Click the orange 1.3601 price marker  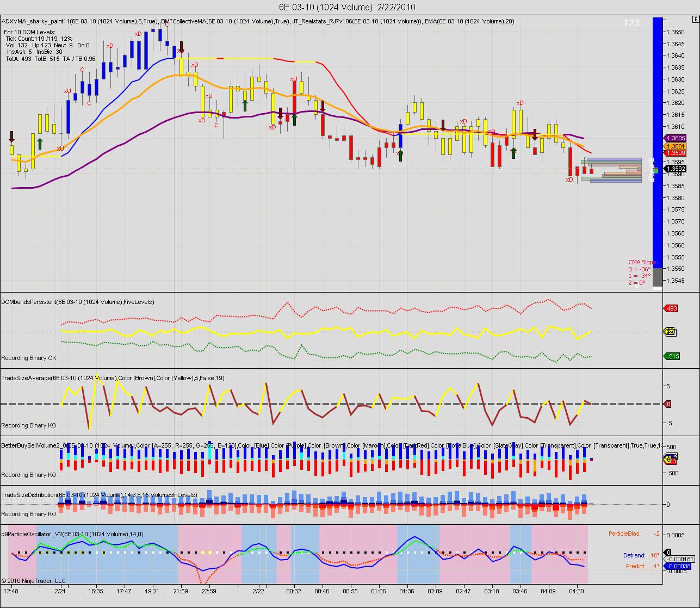point(675,146)
